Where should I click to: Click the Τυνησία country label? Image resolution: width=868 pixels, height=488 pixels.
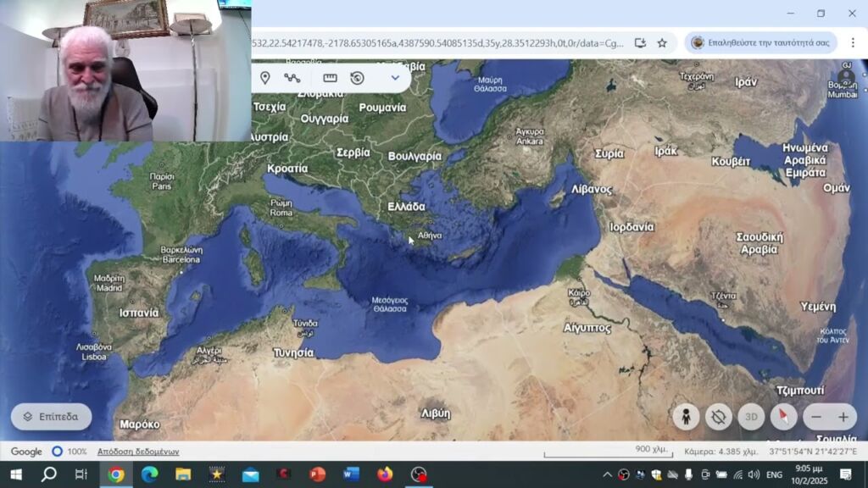[x=293, y=353]
